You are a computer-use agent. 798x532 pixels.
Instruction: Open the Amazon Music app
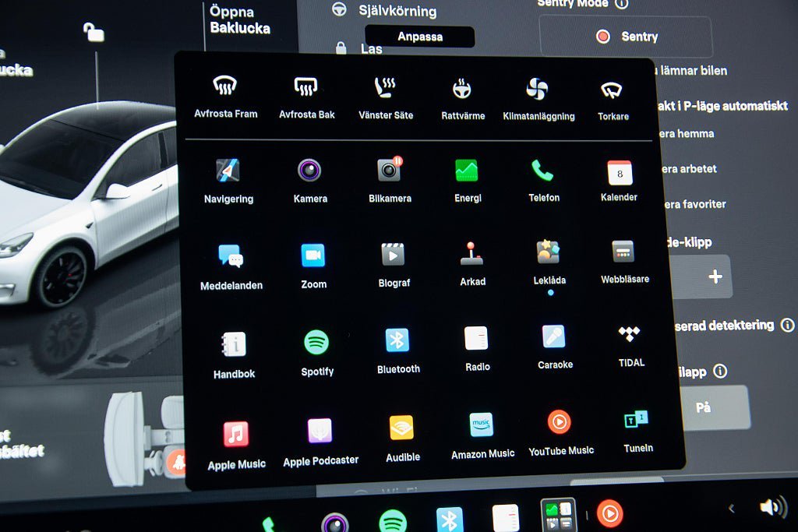[482, 436]
